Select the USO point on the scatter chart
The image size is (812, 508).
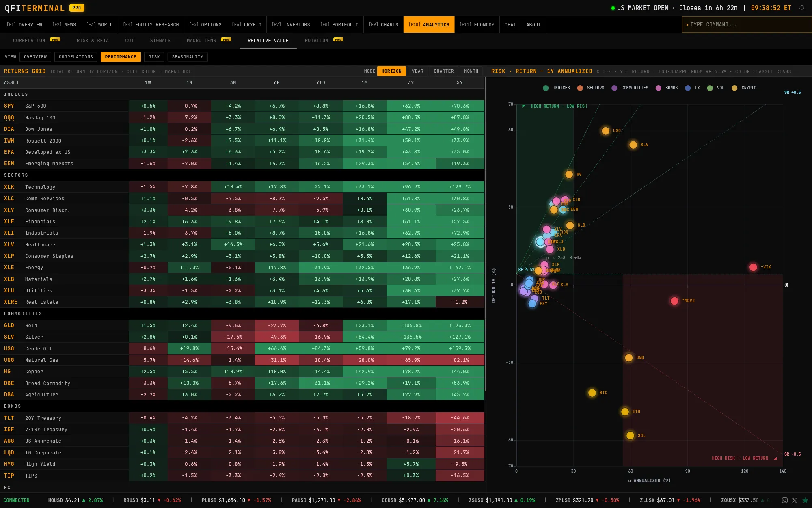point(605,131)
